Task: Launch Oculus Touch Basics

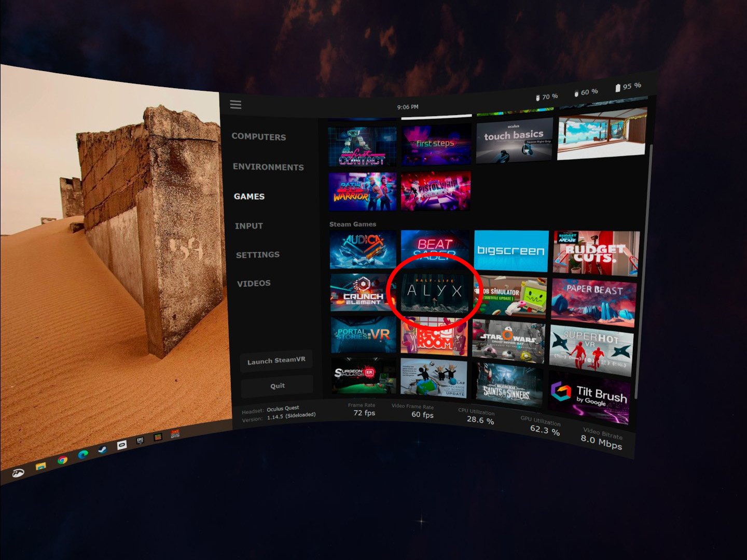Action: coord(514,141)
